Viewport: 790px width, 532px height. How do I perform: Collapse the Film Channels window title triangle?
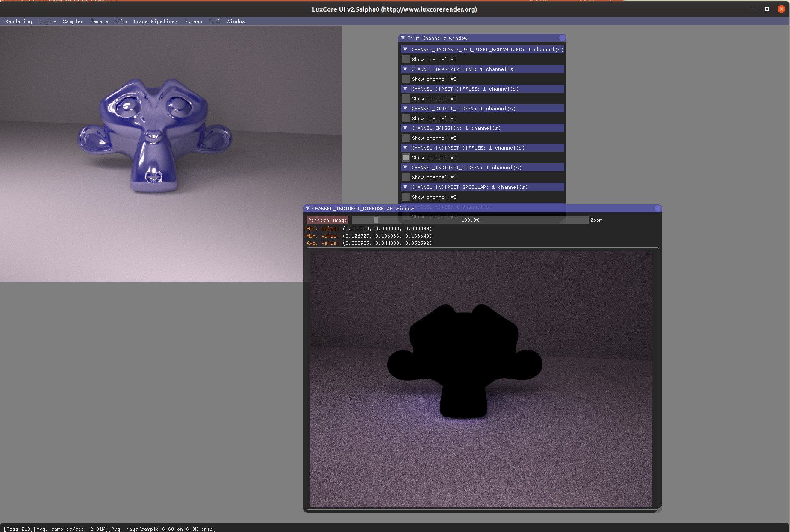tap(403, 38)
